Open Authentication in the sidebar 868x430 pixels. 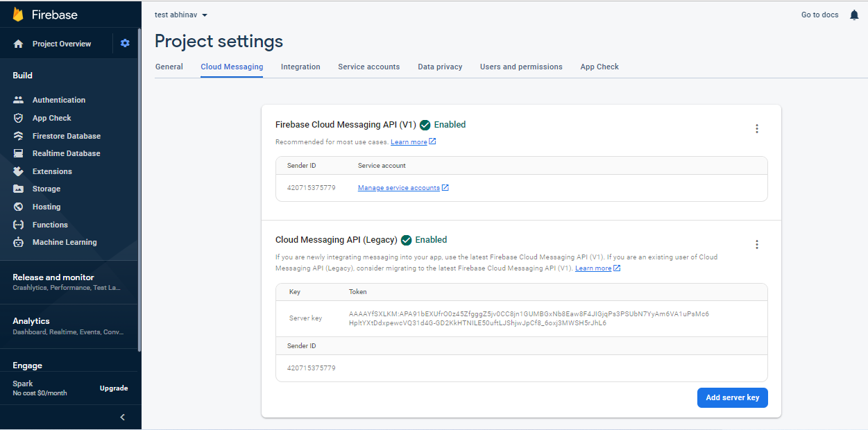click(59, 100)
